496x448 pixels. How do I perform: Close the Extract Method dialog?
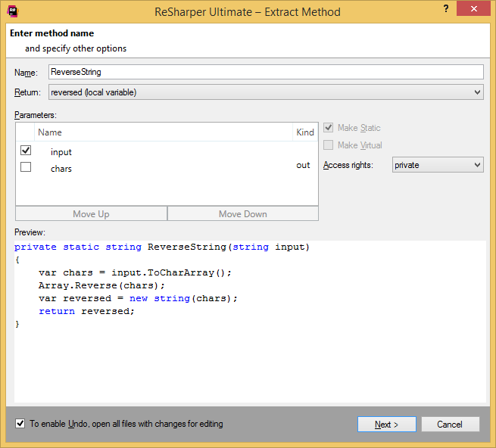click(x=473, y=8)
